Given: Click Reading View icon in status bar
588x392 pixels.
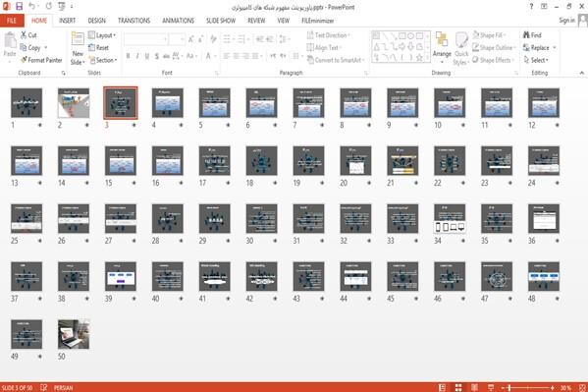Looking at the screenshot, I should [x=474, y=387].
